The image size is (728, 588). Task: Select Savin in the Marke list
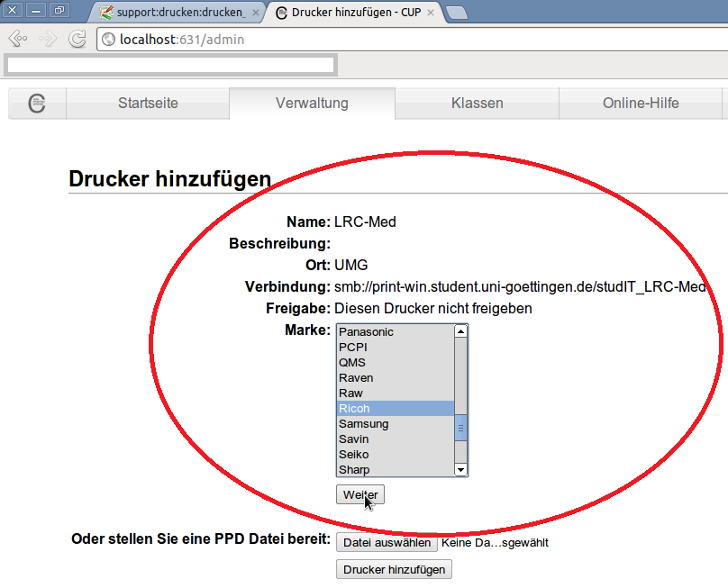[x=396, y=439]
